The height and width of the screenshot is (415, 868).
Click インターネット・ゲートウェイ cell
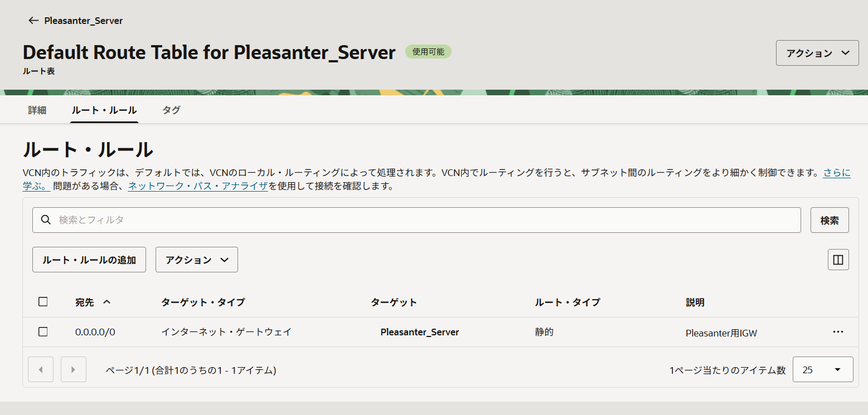(226, 332)
